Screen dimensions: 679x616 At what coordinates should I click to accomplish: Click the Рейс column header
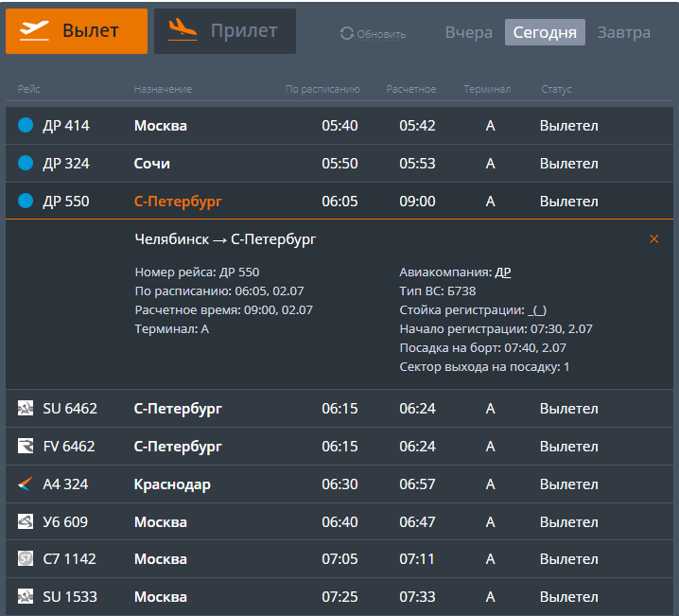tap(28, 89)
